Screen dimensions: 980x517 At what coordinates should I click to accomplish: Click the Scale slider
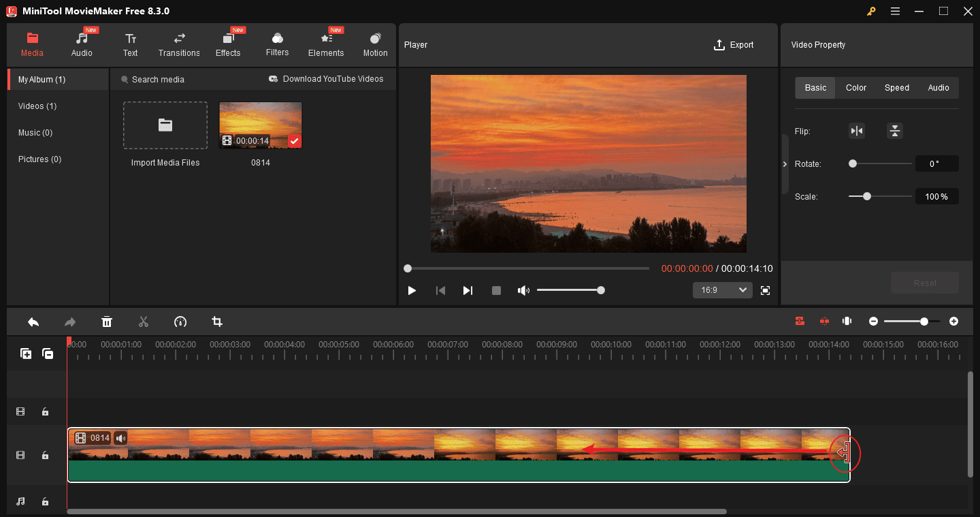[880, 196]
